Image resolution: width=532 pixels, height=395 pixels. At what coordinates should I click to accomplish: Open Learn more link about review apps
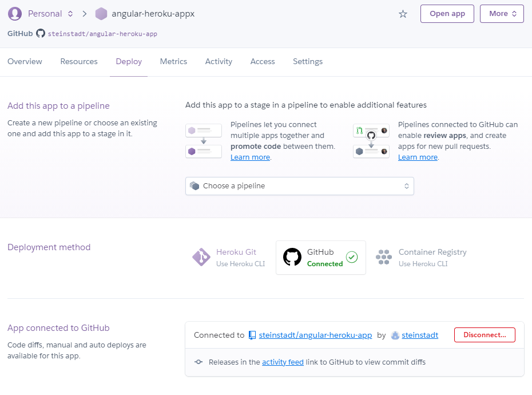click(x=418, y=157)
